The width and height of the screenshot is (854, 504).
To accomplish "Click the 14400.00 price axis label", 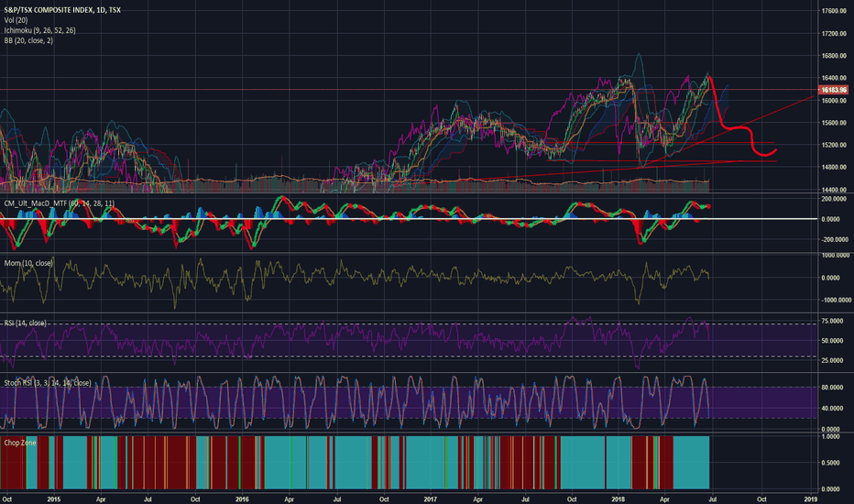I will coord(835,190).
